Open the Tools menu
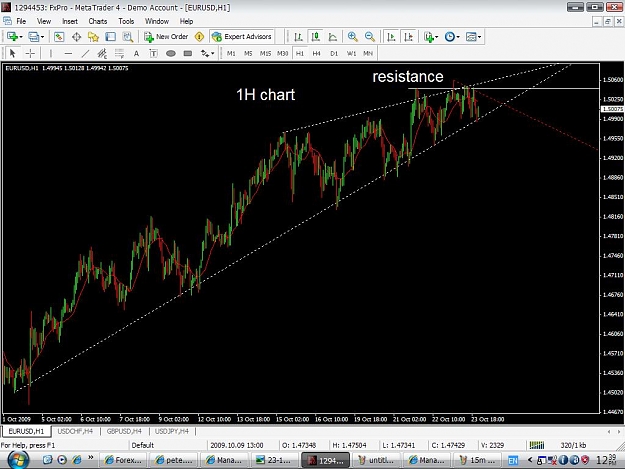 pos(126,21)
